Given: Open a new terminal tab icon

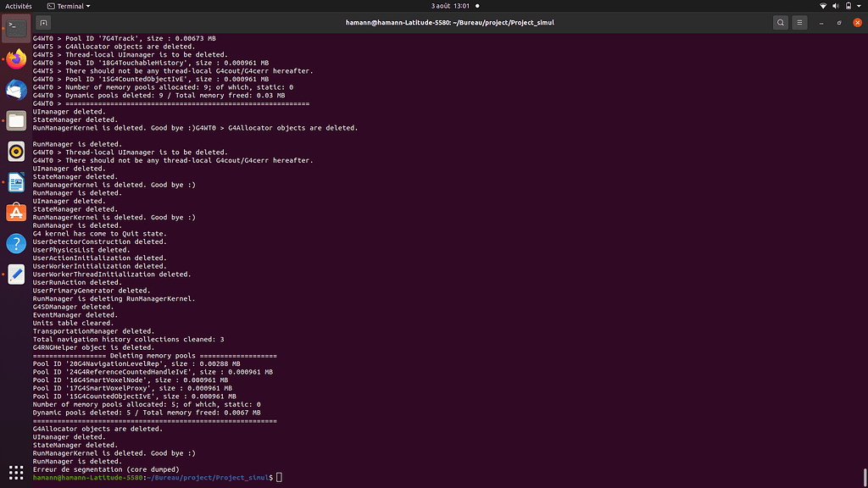Looking at the screenshot, I should [42, 22].
